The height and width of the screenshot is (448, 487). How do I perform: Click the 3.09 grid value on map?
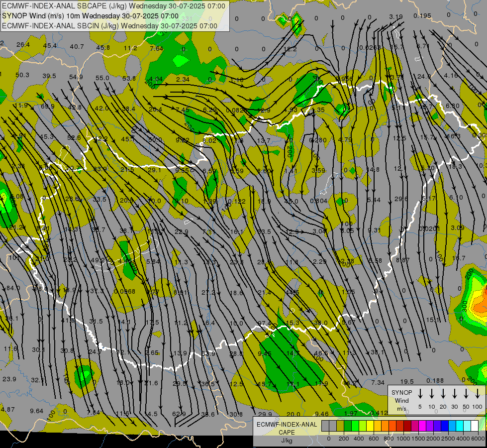(458, 227)
